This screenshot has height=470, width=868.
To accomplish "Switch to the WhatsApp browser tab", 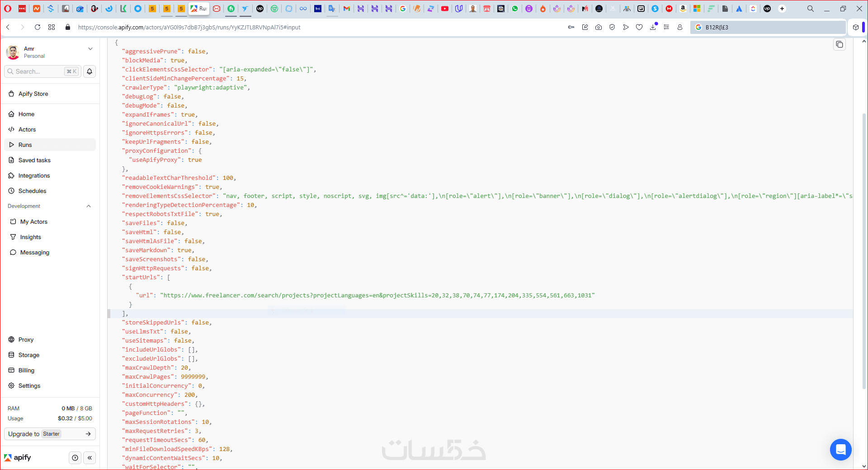I will tap(515, 9).
